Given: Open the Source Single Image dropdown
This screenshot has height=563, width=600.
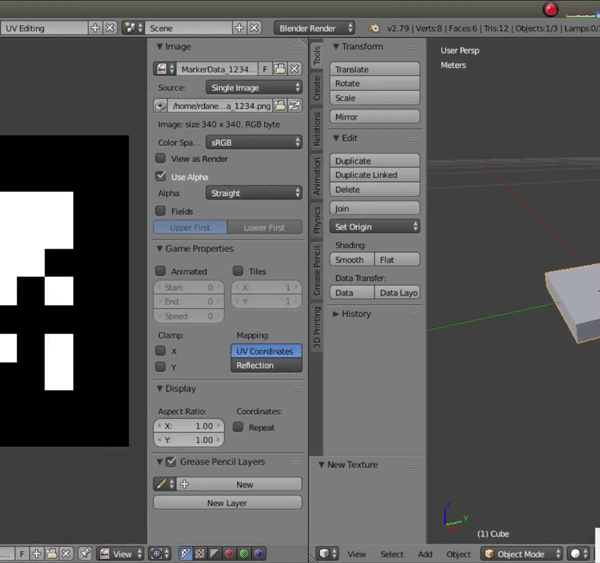Looking at the screenshot, I should pyautogui.click(x=254, y=87).
